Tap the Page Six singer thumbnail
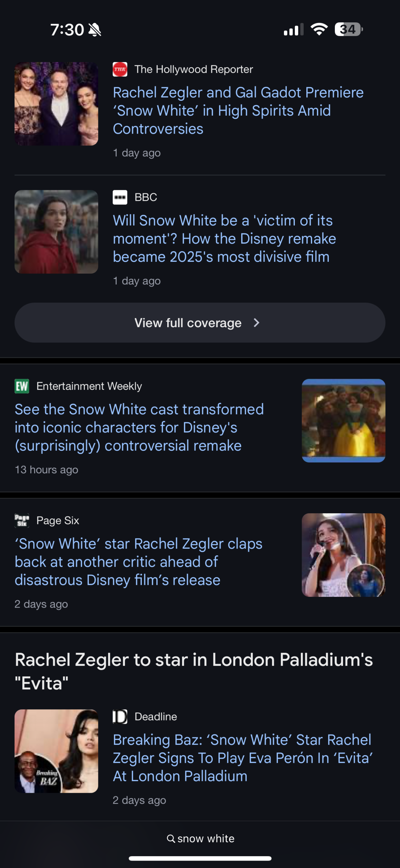This screenshot has height=868, width=400. click(343, 555)
